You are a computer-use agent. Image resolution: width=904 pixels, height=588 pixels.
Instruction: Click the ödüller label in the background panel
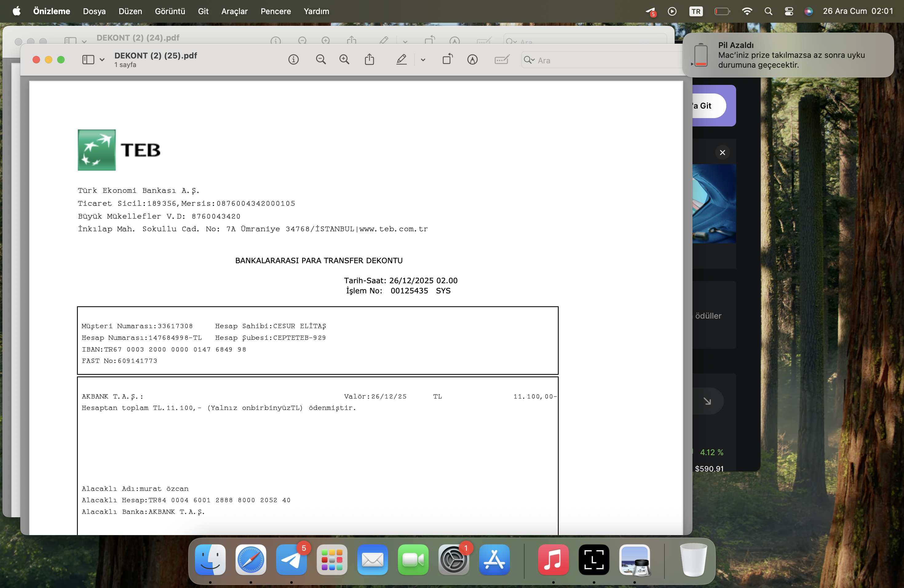pyautogui.click(x=708, y=316)
